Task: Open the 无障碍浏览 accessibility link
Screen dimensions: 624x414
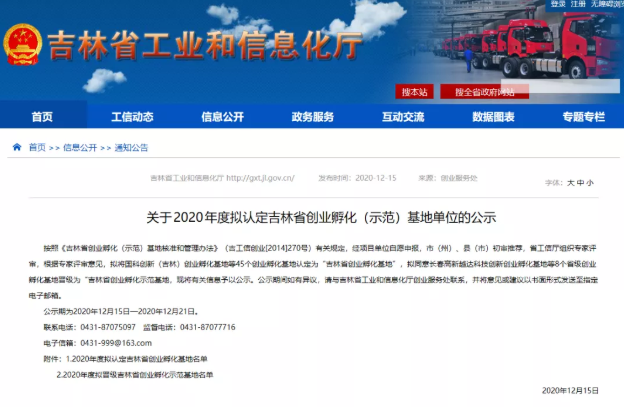Action: (606, 5)
